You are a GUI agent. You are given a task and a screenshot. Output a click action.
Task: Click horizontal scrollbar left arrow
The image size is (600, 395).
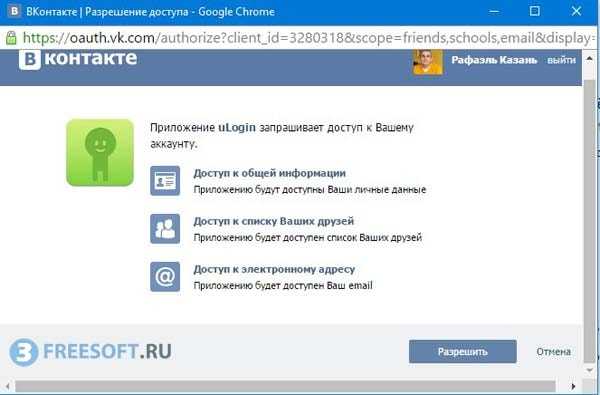[x=7, y=386]
